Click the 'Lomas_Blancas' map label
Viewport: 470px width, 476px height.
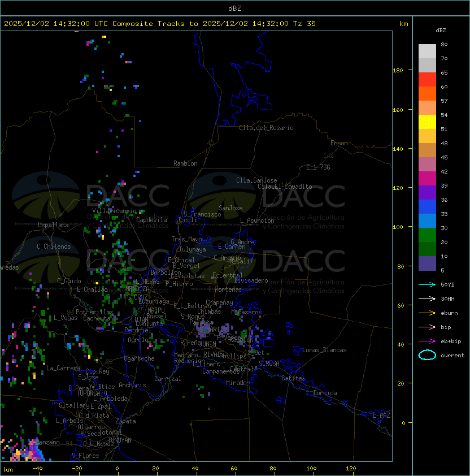pos(324,350)
